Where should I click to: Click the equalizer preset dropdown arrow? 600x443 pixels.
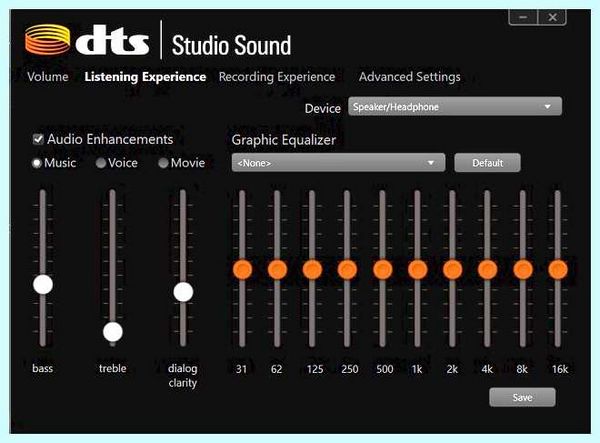click(431, 163)
